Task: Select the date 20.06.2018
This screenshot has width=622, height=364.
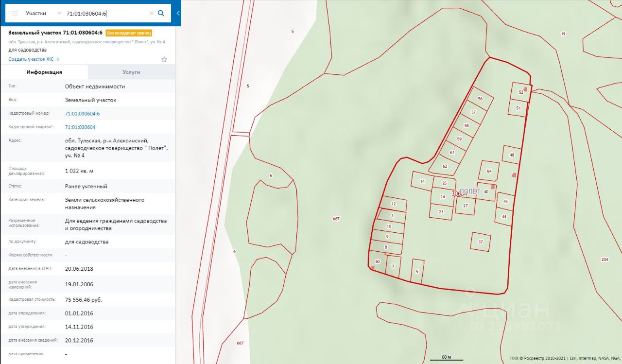Action: [79, 268]
